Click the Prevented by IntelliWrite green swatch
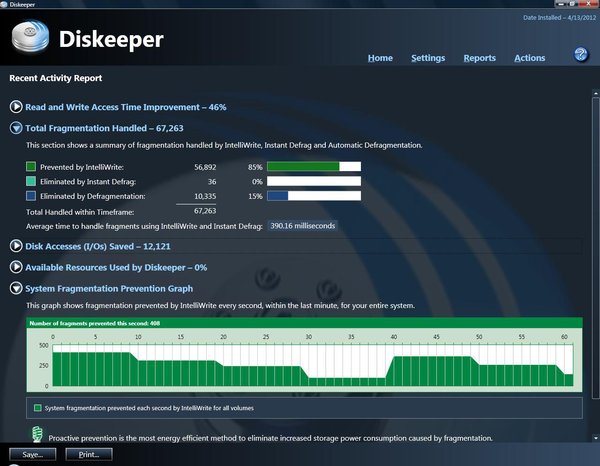The width and height of the screenshot is (600, 466). point(31,167)
